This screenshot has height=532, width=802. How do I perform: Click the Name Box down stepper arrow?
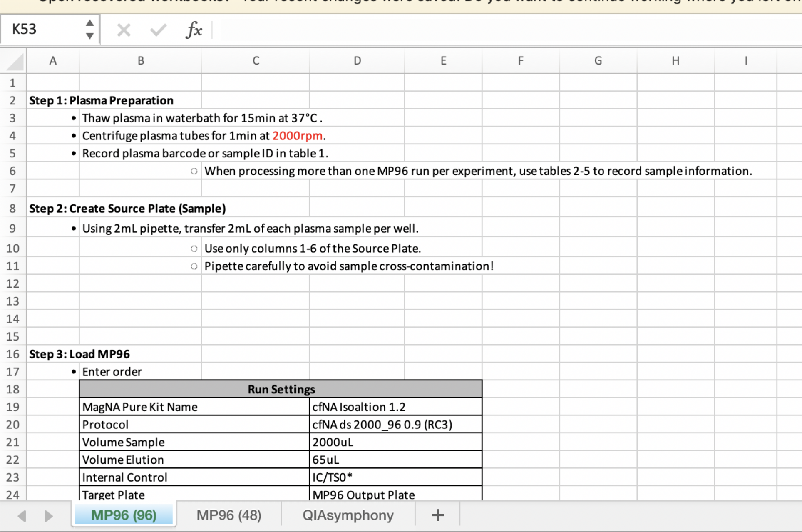tap(89, 36)
